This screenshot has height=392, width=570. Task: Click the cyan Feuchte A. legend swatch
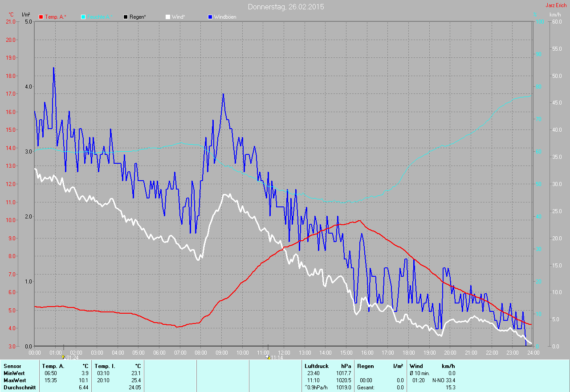pyautogui.click(x=83, y=17)
